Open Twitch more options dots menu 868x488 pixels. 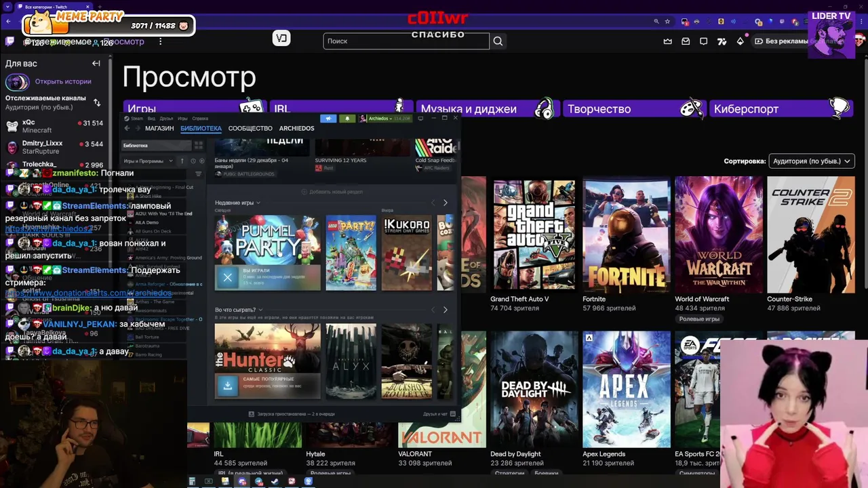(160, 41)
